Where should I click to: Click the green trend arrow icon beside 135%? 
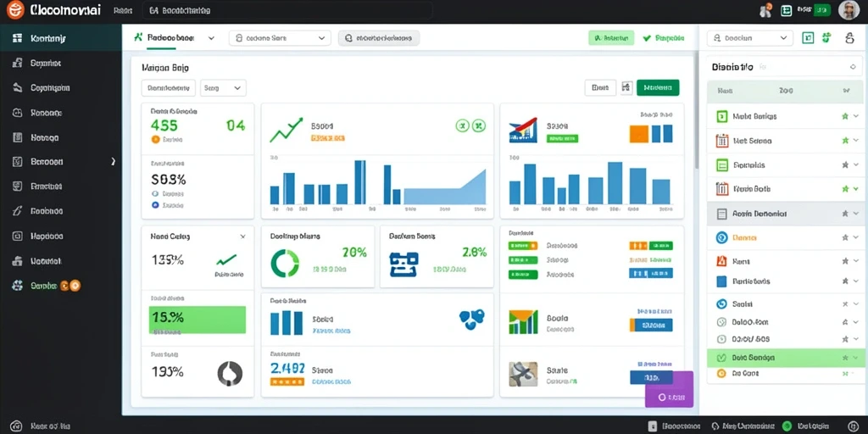pyautogui.click(x=227, y=259)
